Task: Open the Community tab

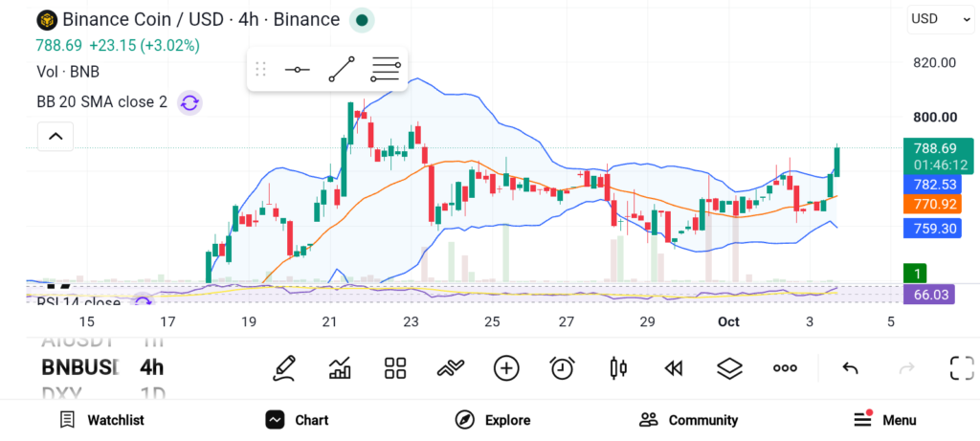Action: tap(688, 420)
